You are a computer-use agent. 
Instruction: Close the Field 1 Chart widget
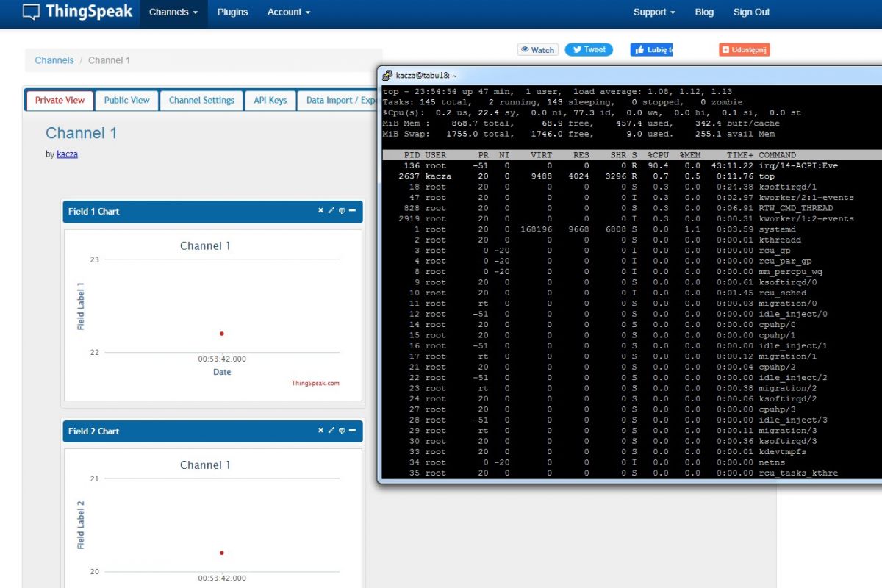320,211
